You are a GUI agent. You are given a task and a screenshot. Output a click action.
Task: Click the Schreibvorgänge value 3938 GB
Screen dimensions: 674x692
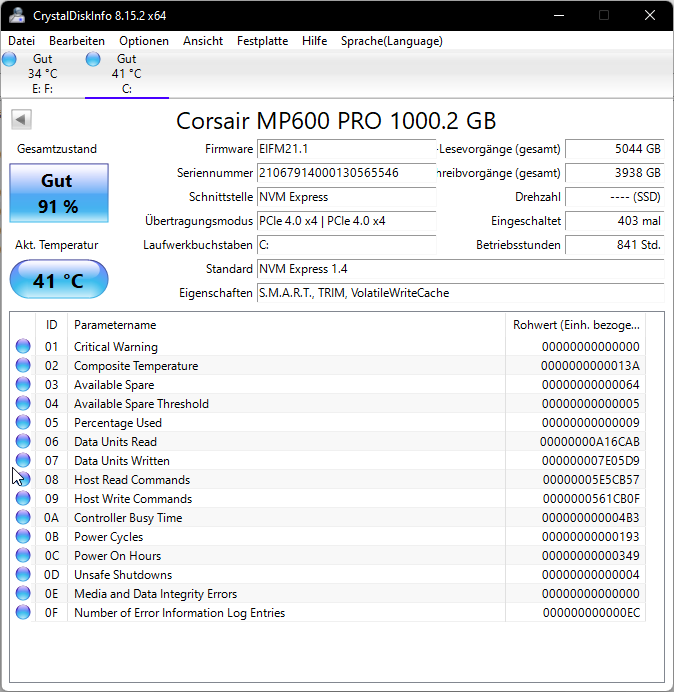tap(614, 173)
